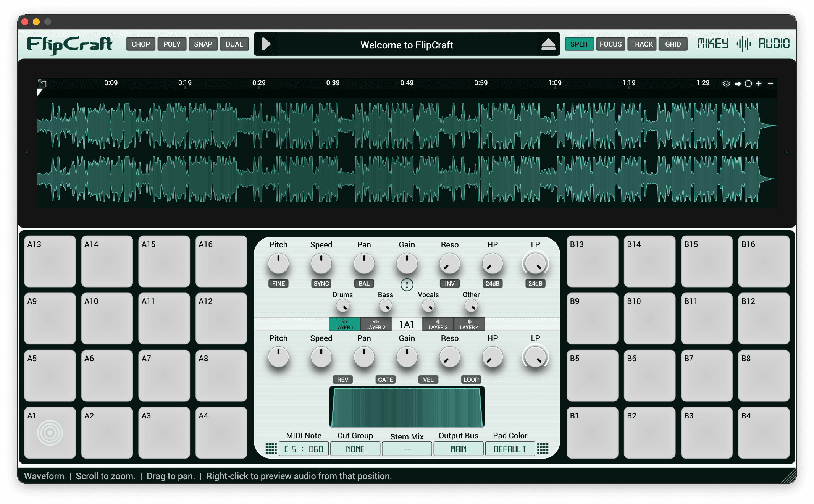Image resolution: width=814 pixels, height=504 pixels.
Task: Click the eject/load sample icon
Action: coord(548,45)
